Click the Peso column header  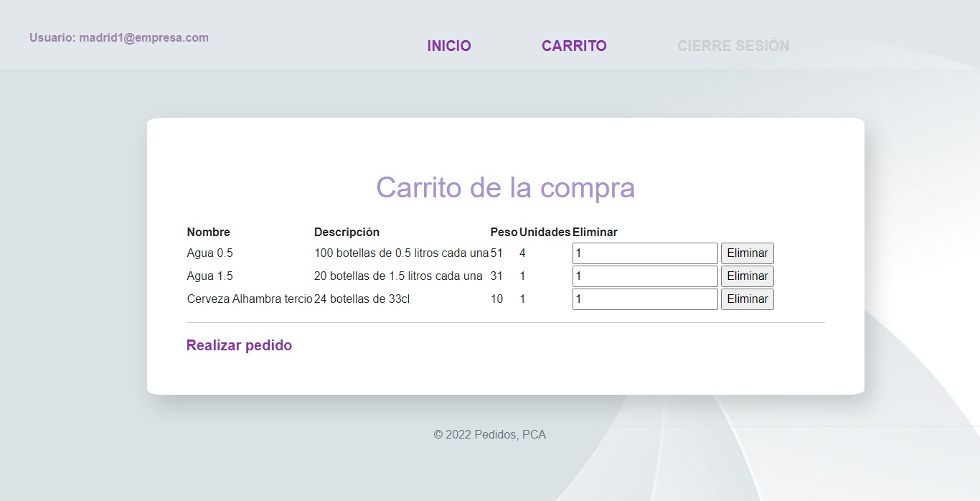[x=504, y=232]
